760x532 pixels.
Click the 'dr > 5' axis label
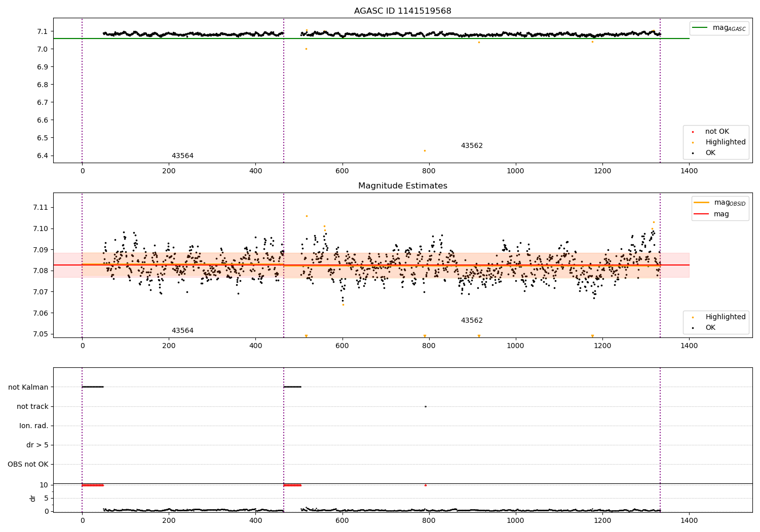37,445
